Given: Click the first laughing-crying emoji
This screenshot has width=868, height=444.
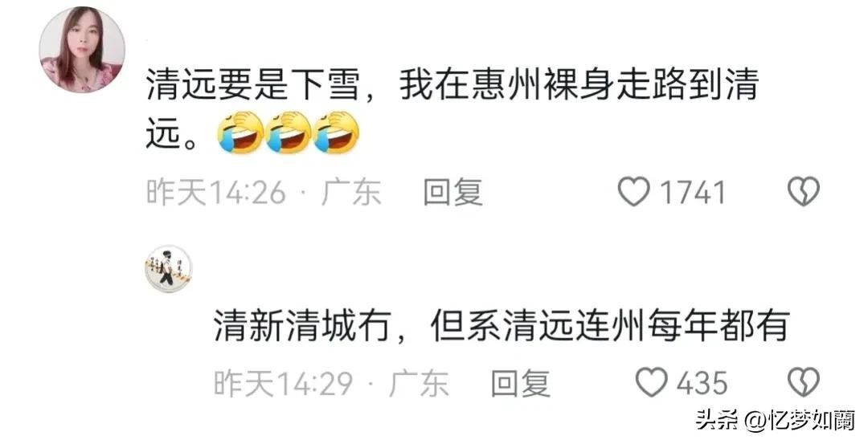Looking at the screenshot, I should pos(241,132).
